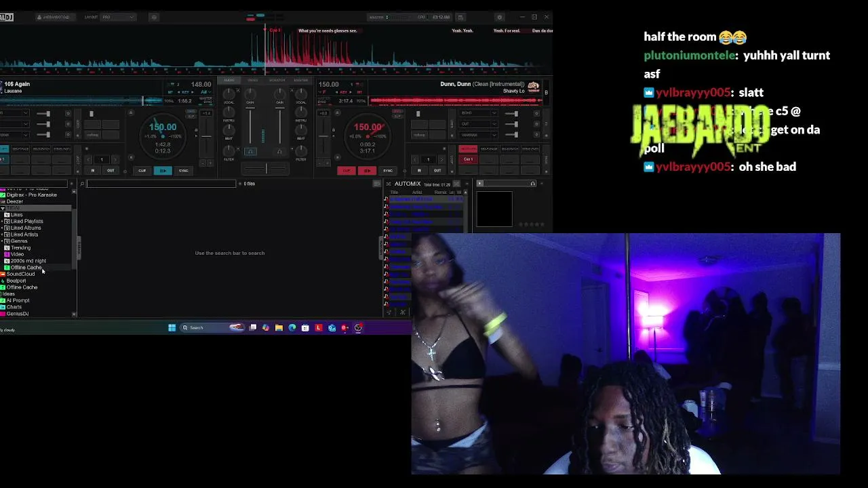868x488 pixels.
Task: Trigger the Cue 1 pad on right deck
Action: click(468, 159)
